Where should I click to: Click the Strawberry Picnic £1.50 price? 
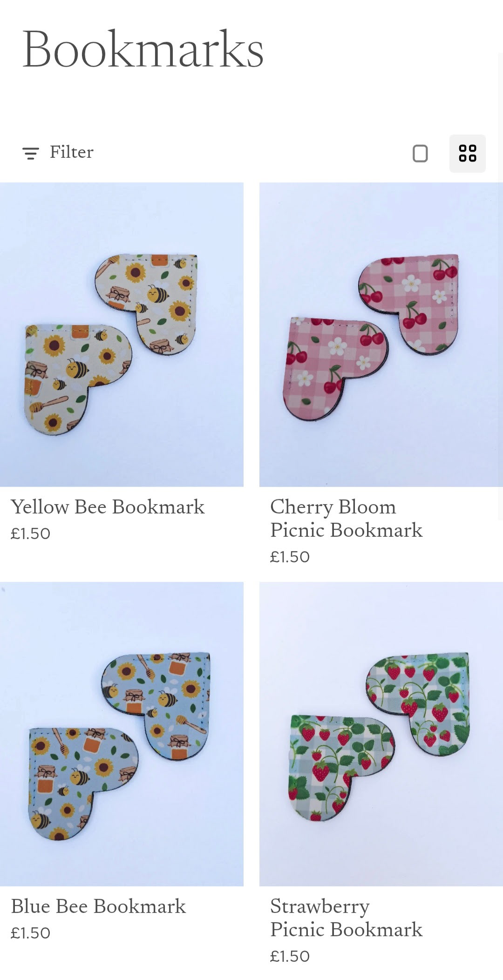[x=290, y=956]
